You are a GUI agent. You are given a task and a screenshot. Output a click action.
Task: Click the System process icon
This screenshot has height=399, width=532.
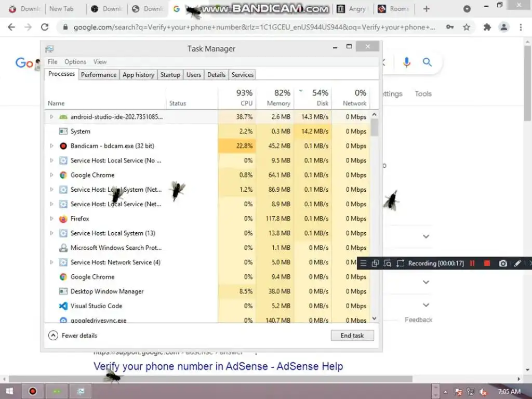pos(63,131)
